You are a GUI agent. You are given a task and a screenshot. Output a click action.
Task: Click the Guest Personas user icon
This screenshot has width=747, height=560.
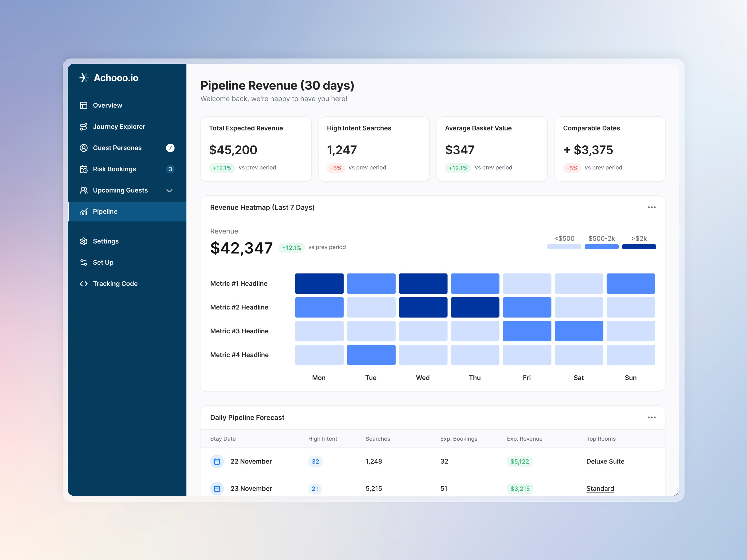pyautogui.click(x=83, y=148)
